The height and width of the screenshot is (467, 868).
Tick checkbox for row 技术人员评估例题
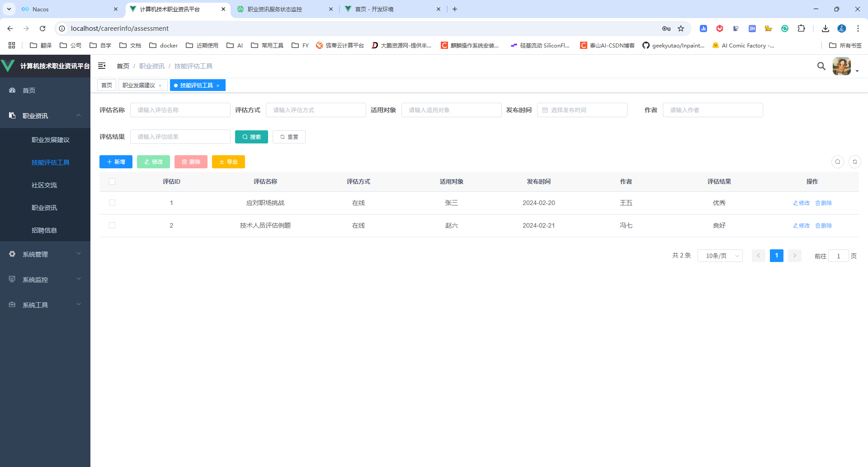point(112,225)
